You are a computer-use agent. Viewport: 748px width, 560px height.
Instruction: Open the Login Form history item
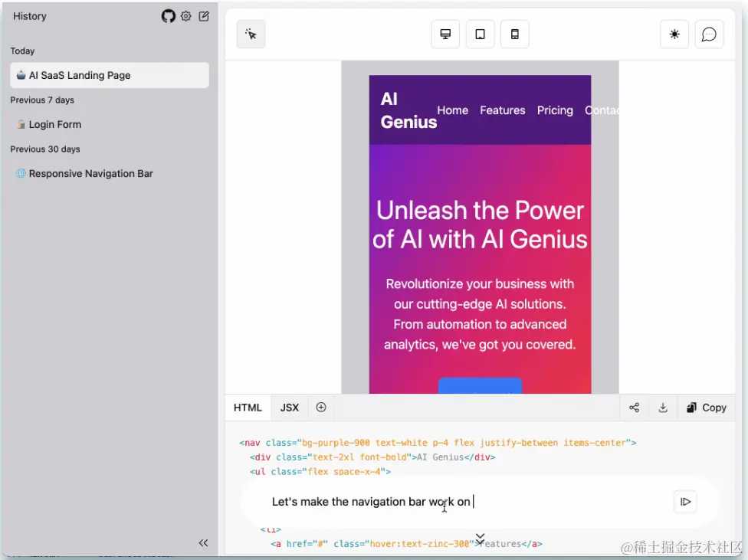110,125
